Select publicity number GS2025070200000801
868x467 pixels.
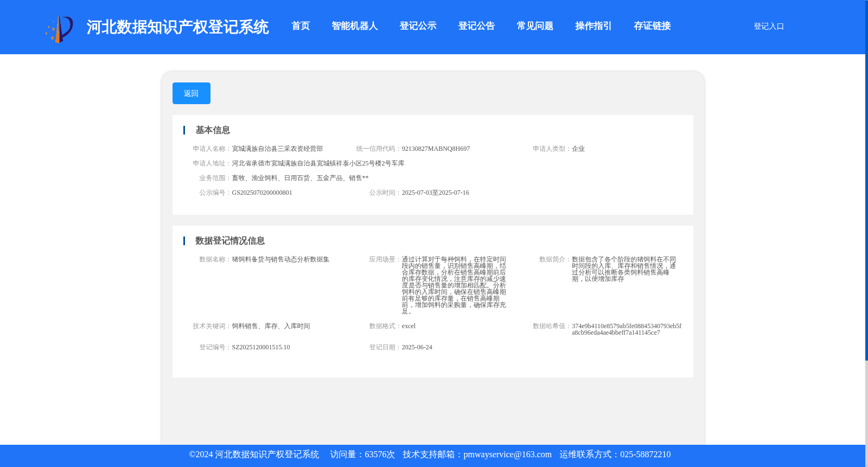(262, 193)
